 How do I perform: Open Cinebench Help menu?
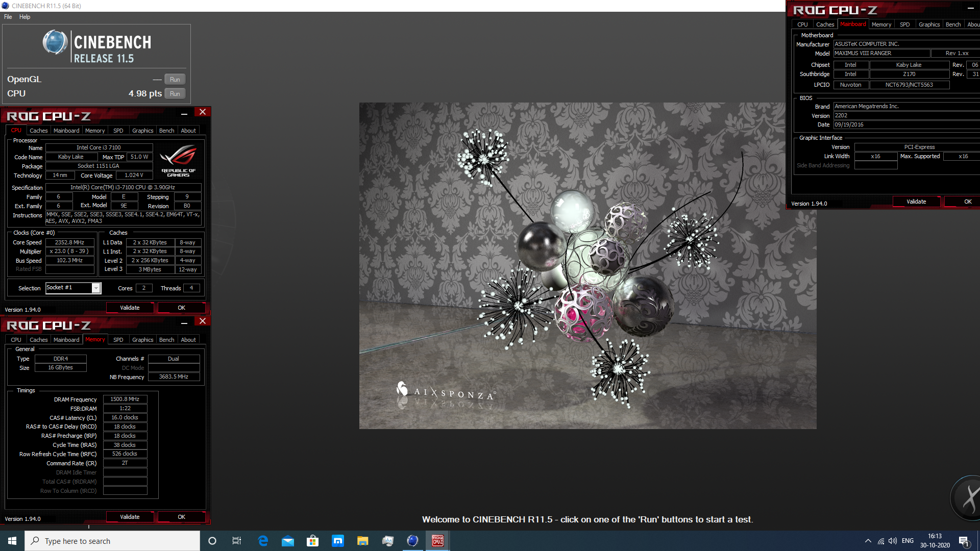(24, 17)
